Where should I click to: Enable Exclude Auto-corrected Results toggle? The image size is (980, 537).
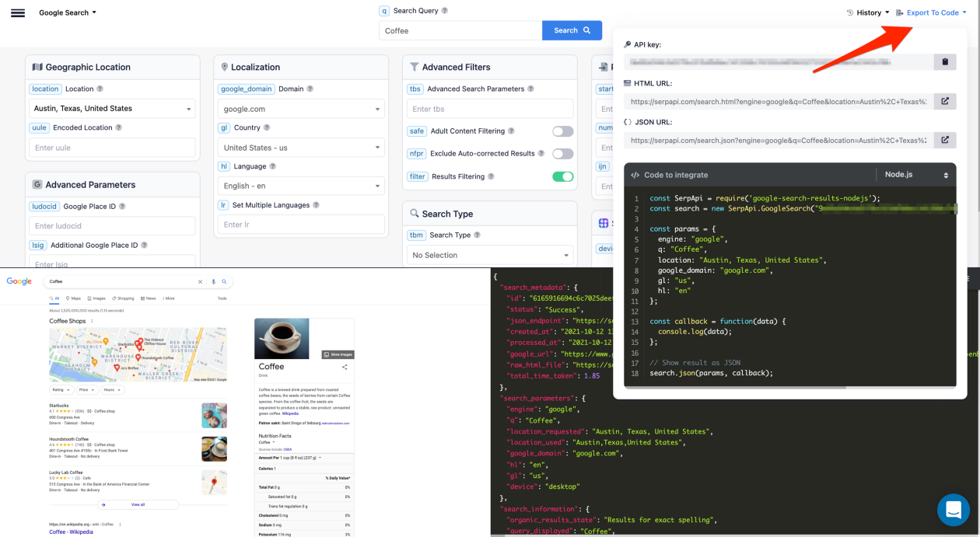point(563,154)
